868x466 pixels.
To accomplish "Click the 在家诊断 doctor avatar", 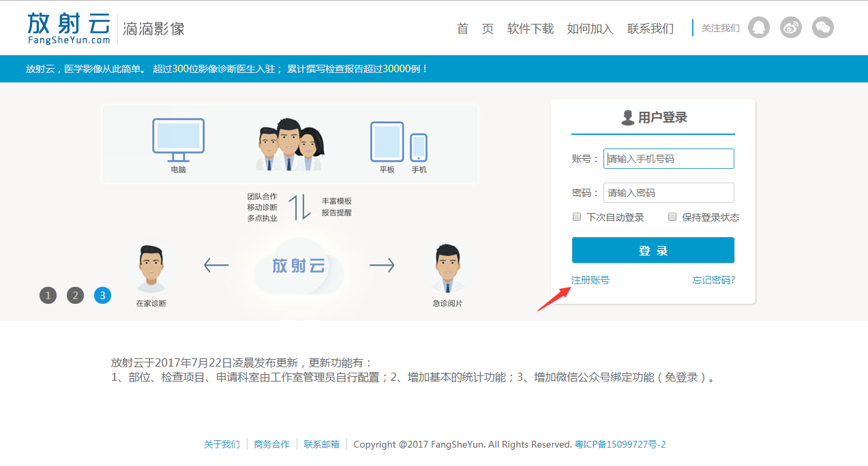I will click(151, 269).
